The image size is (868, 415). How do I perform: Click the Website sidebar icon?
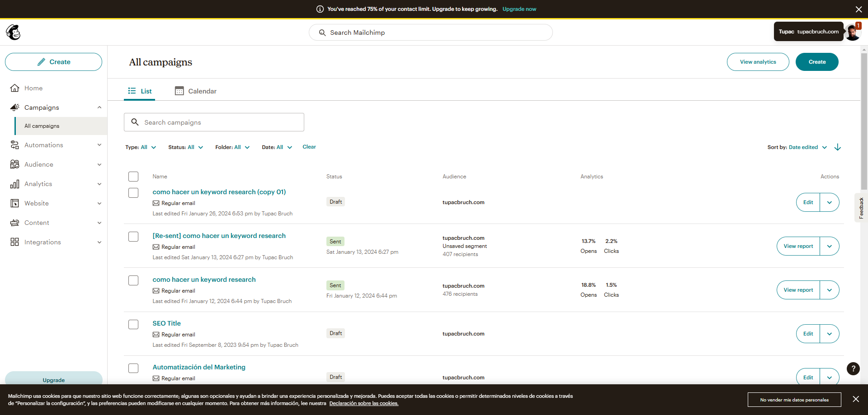[x=14, y=203]
